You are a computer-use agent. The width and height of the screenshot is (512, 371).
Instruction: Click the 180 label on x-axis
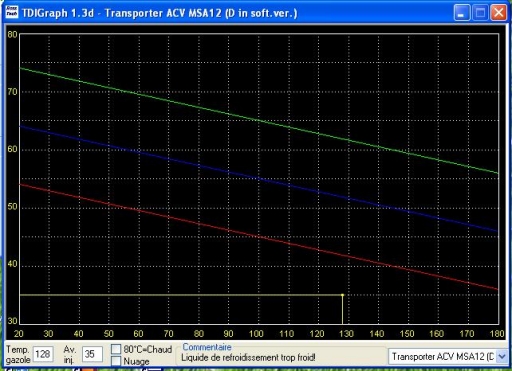point(497,333)
